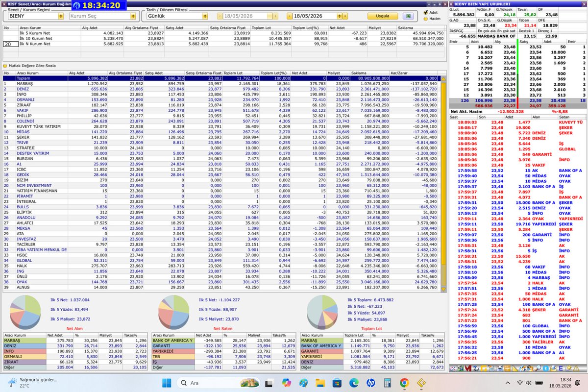Click the clock and date in taskbar
The image size is (588, 392).
click(562, 382)
